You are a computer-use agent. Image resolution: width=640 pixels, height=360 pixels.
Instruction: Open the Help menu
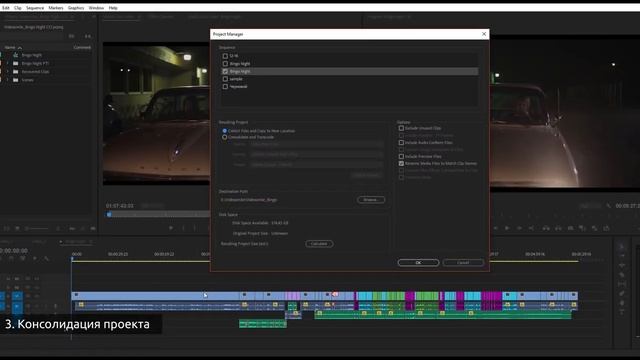click(x=113, y=8)
